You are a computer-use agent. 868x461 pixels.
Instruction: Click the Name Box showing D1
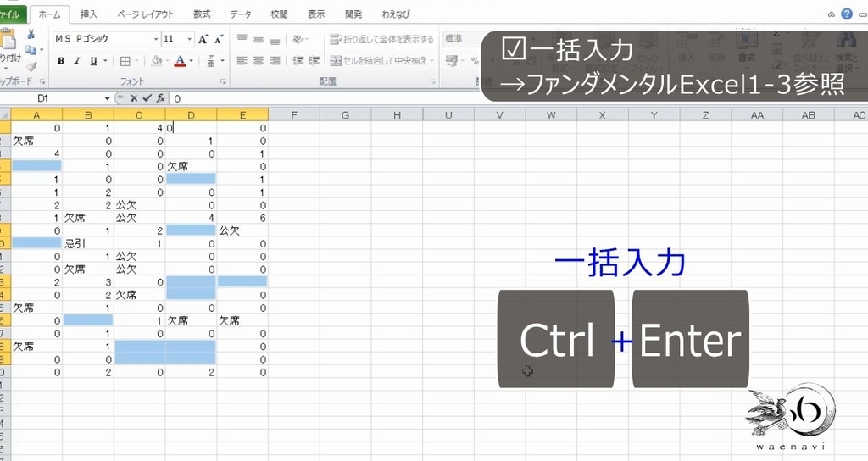coord(53,98)
